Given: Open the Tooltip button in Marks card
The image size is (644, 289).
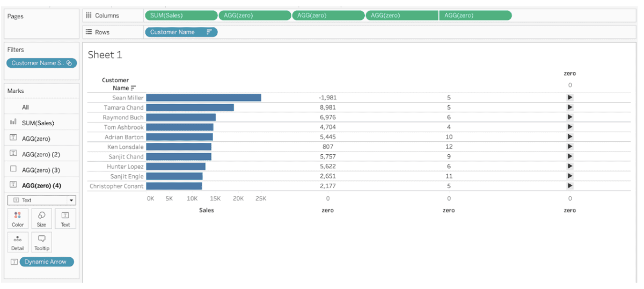Looking at the screenshot, I should click(41, 242).
